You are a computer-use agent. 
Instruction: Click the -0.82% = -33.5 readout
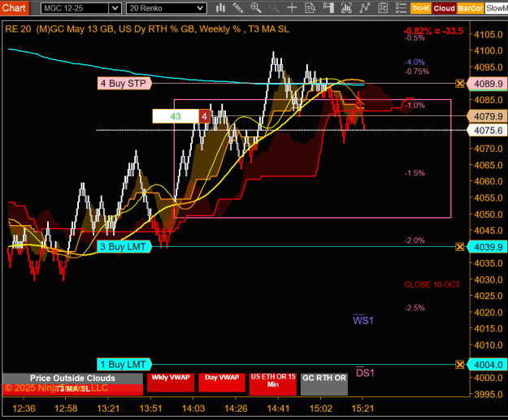433,31
